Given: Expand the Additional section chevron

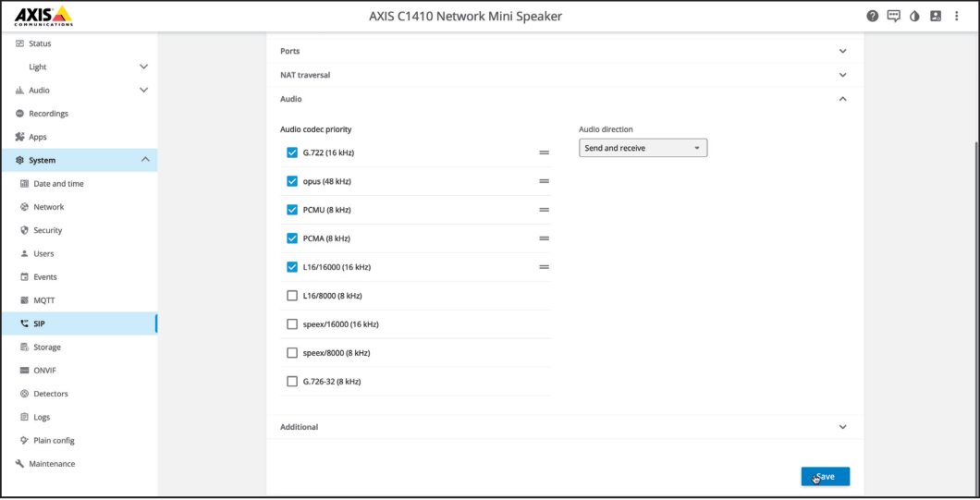Looking at the screenshot, I should point(842,427).
